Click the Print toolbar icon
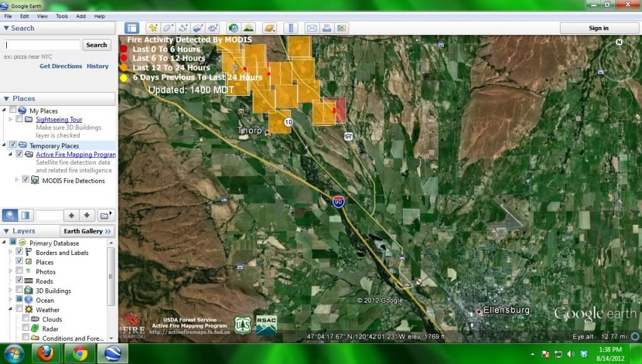The height and width of the screenshot is (364, 642). point(327,28)
